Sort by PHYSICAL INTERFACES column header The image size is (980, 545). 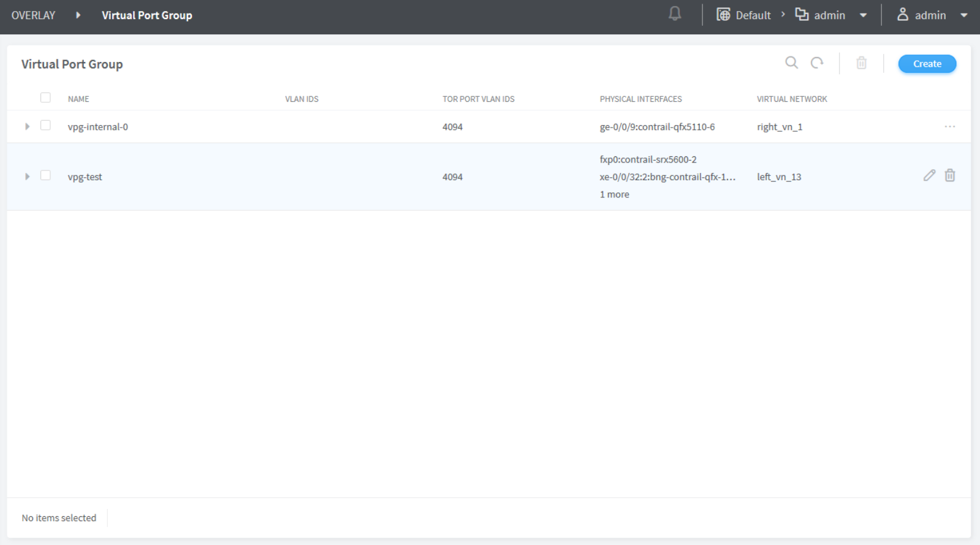pos(640,99)
